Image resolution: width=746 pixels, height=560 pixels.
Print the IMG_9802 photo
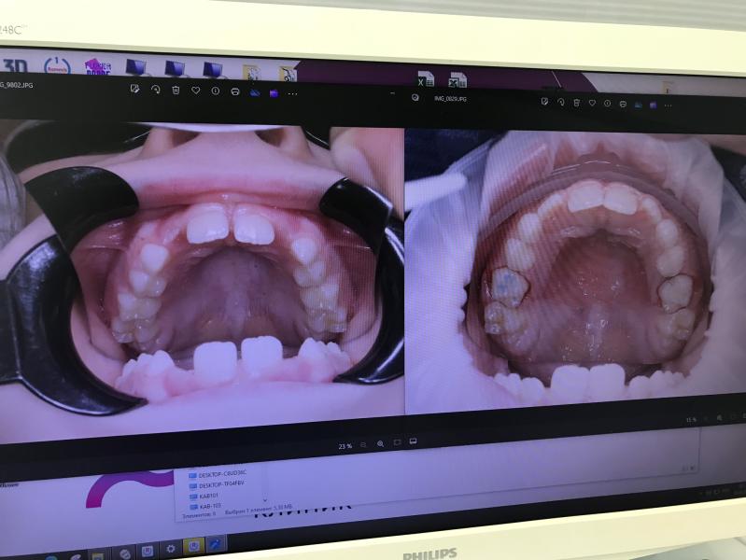(x=235, y=91)
